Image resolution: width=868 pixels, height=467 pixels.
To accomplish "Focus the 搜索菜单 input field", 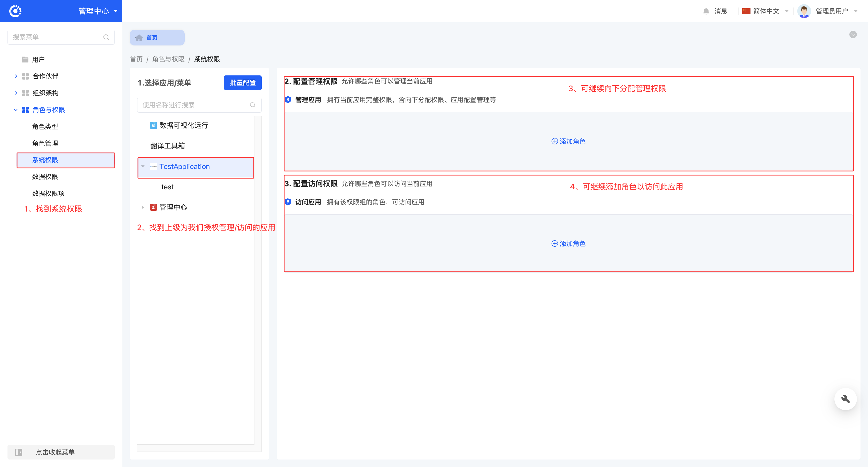I will coord(61,37).
